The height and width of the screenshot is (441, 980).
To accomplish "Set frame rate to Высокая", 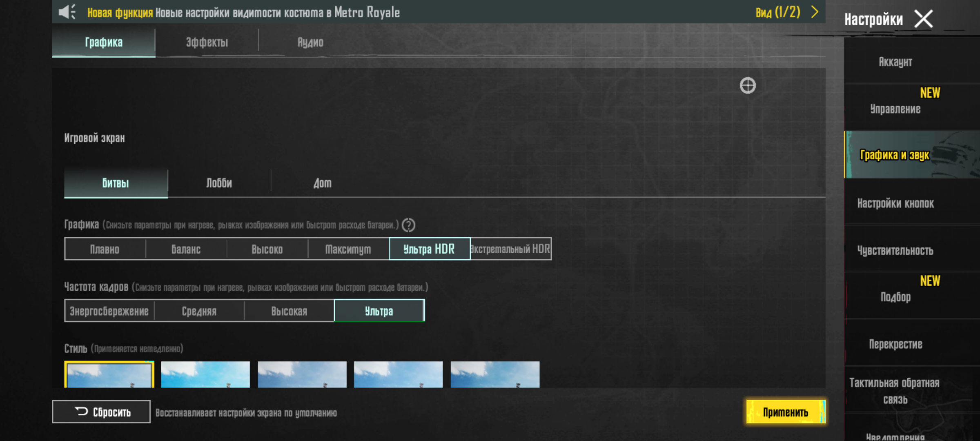I will coord(289,311).
